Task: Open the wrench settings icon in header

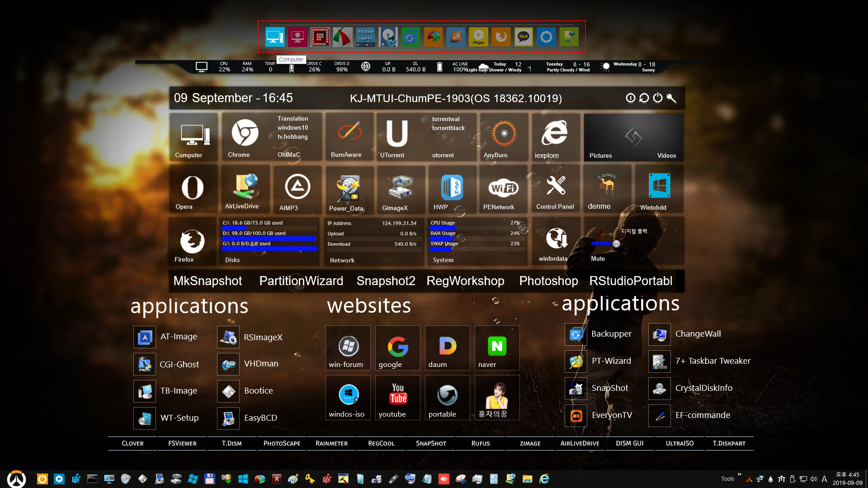Action: 671,98
